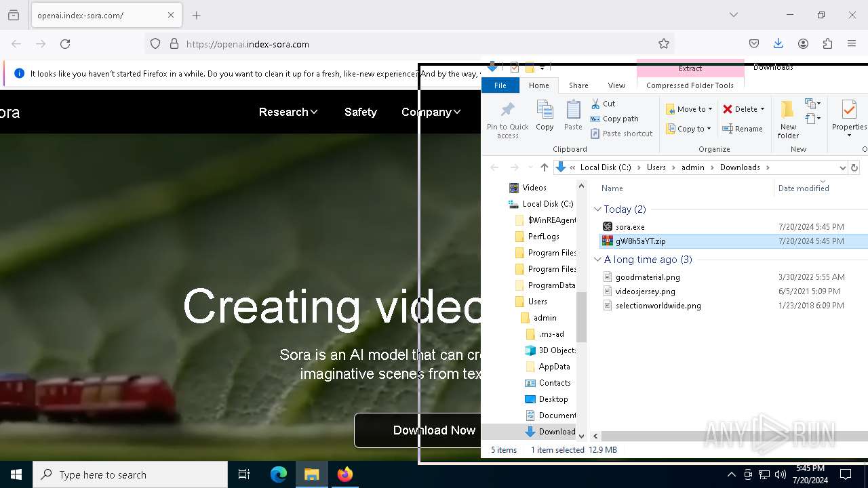The width and height of the screenshot is (868, 488).
Task: Select the Users folder in tree
Action: 537,302
